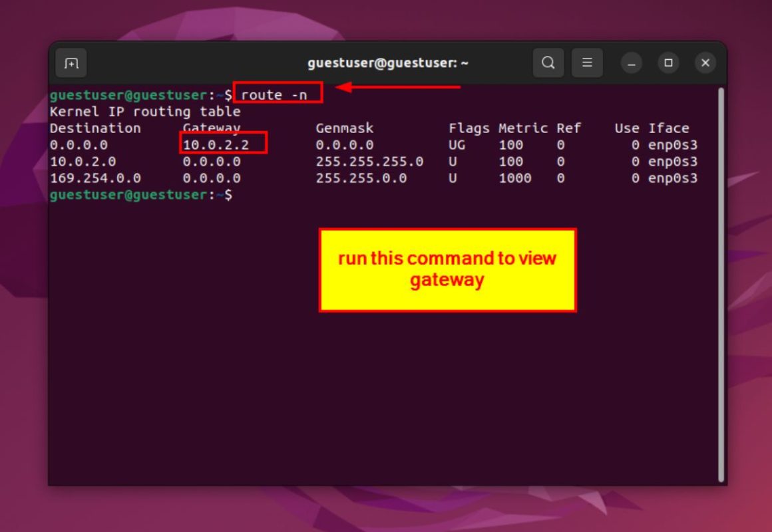This screenshot has height=532, width=772.
Task: Click the guestuser@guestuser window title
Action: pyautogui.click(x=387, y=63)
